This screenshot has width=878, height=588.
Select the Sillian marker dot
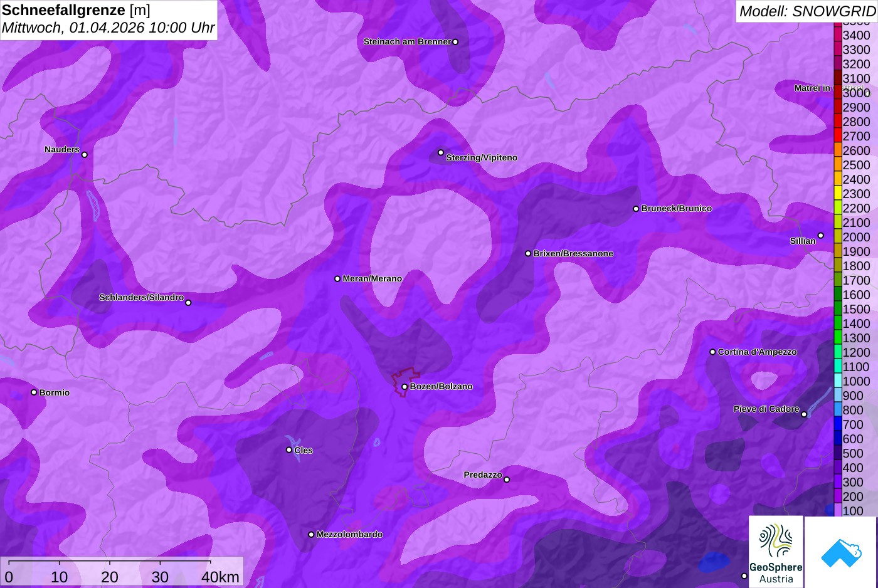pyautogui.click(x=820, y=236)
